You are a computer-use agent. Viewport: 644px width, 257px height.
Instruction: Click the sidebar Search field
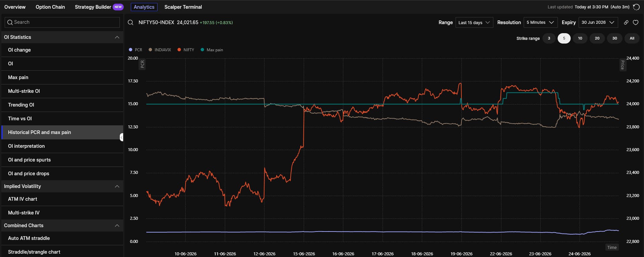[62, 22]
